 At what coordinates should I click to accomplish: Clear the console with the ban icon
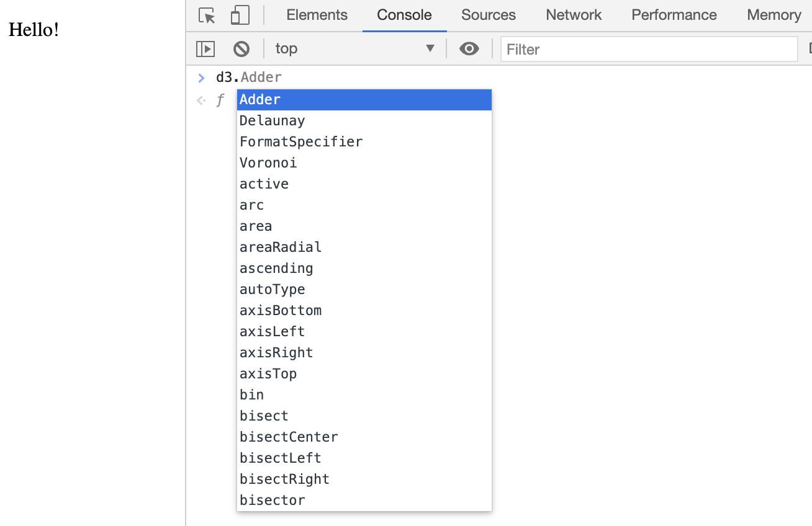click(x=241, y=49)
